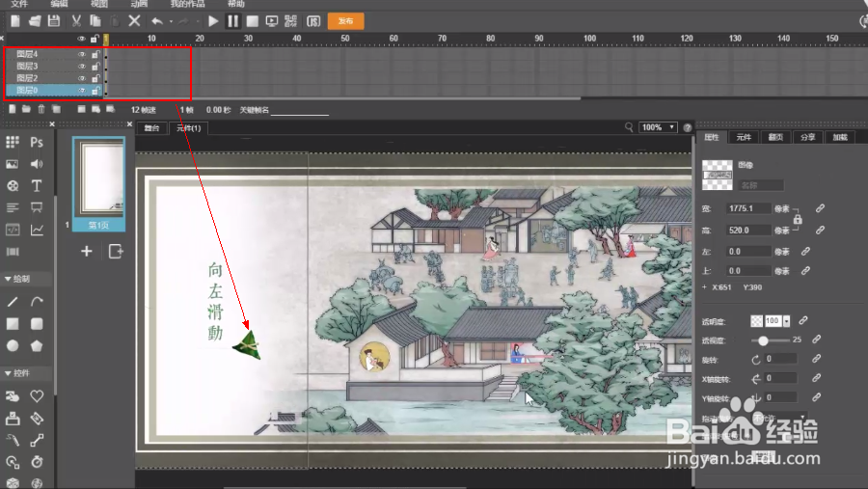Toggle the lock on 图层3
Image resolution: width=868 pixels, height=489 pixels.
(95, 67)
